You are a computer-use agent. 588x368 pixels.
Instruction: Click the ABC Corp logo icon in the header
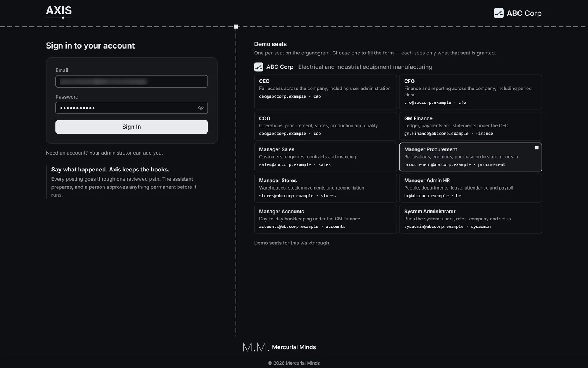(x=499, y=13)
